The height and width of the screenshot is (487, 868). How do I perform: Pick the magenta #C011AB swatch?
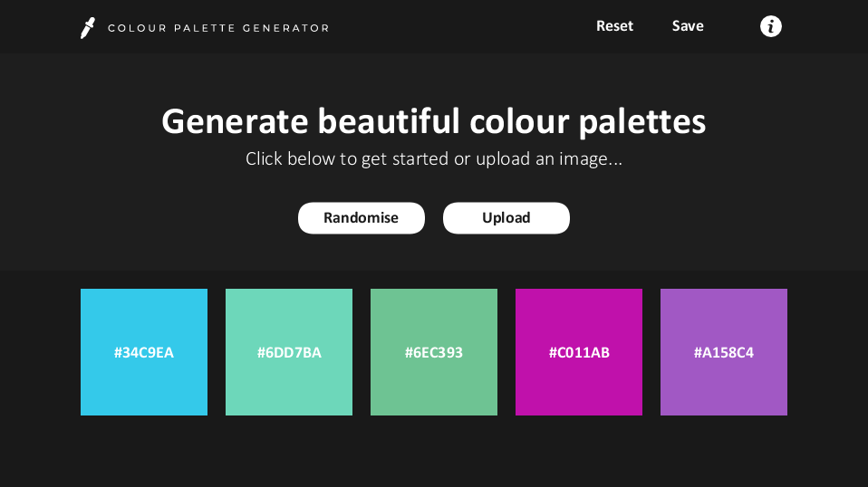(x=579, y=351)
